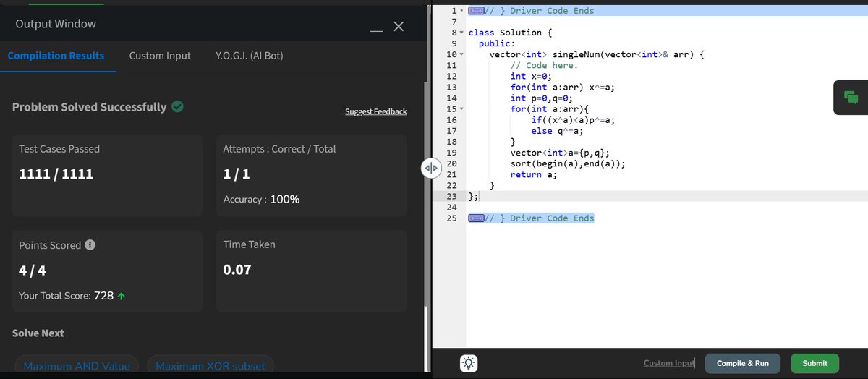
Task: Close the Output Window panel
Action: click(x=399, y=27)
